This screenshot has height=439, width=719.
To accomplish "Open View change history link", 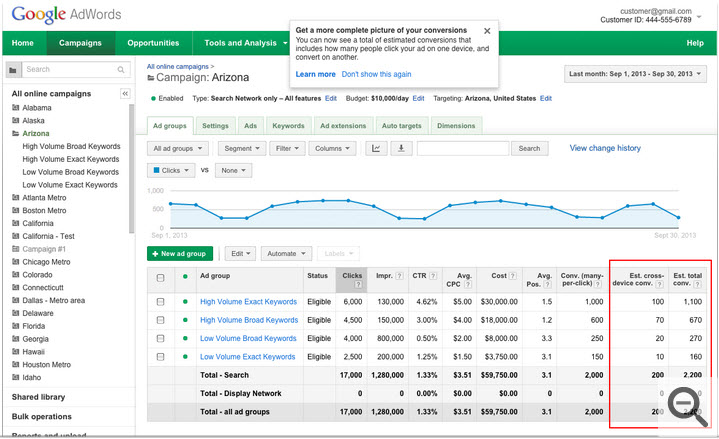I will (605, 148).
